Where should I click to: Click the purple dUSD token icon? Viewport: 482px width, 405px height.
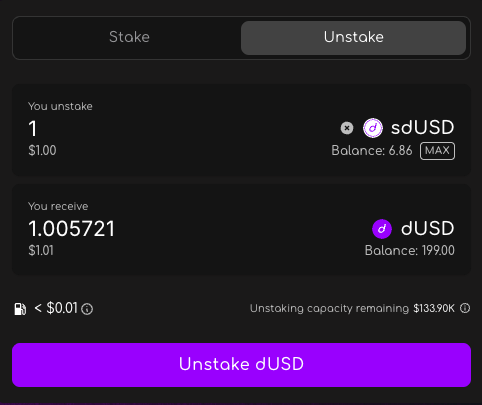click(382, 229)
